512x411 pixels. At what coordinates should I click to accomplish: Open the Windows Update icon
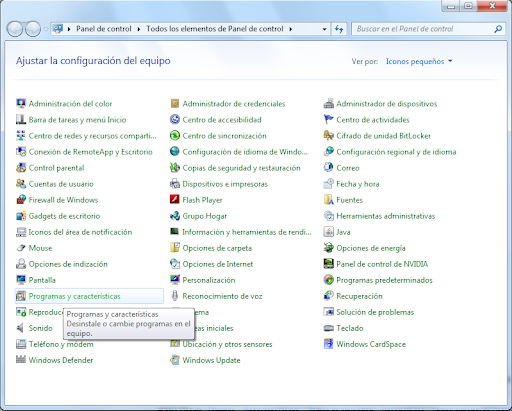point(175,360)
